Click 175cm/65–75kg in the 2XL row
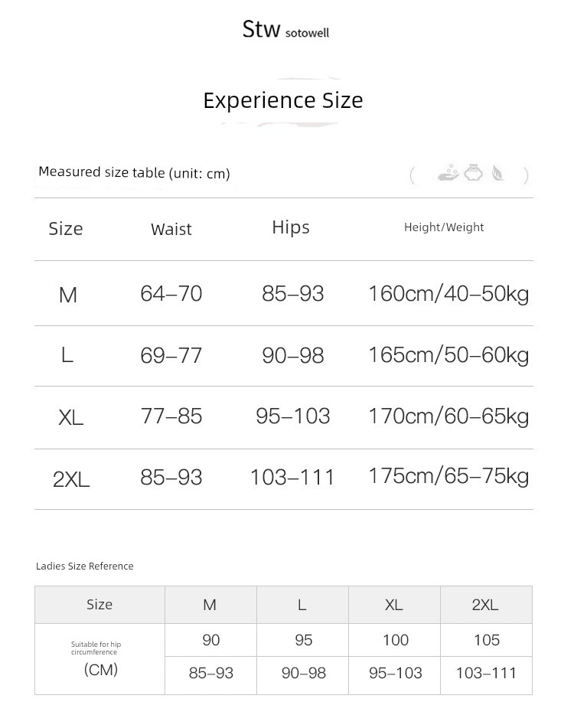 [x=448, y=476]
